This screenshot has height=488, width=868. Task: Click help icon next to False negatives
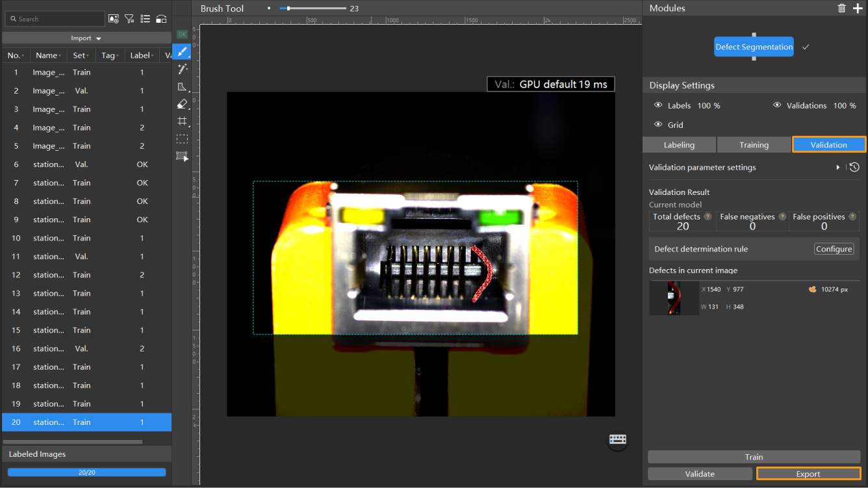[x=782, y=216]
